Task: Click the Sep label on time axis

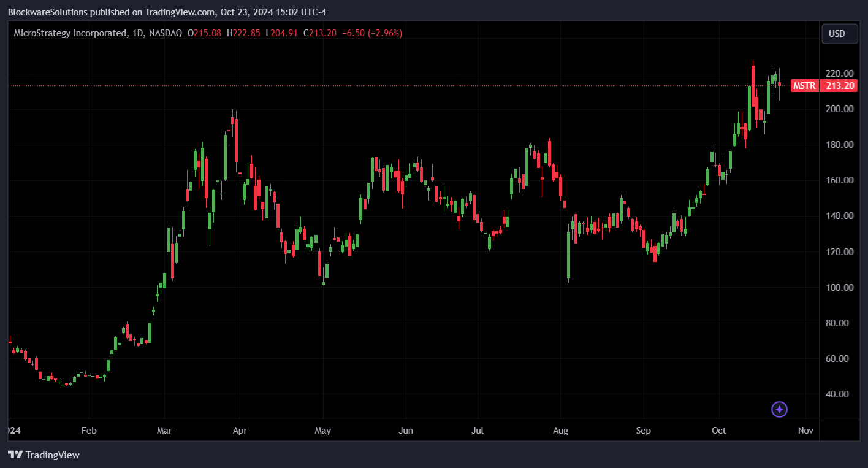Action: [643, 431]
